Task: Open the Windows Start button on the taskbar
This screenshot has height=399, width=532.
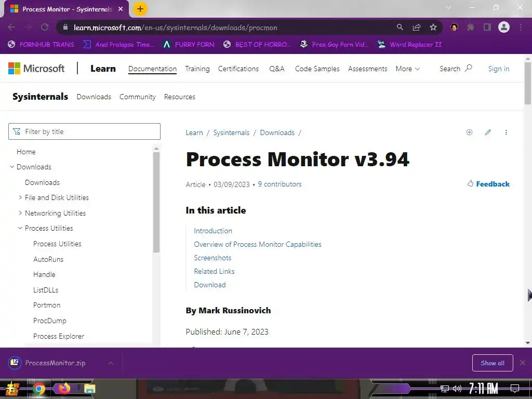Action: (x=12, y=389)
